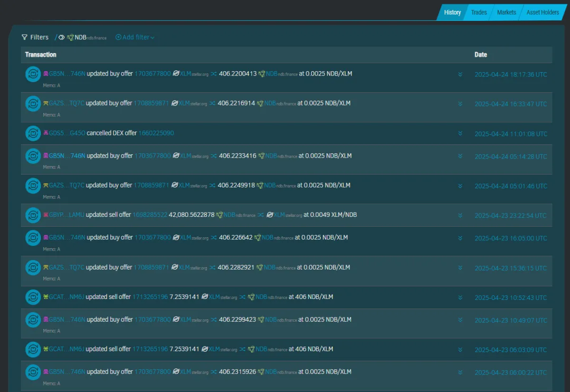Expand details for 16:33:47 UTC transaction
Viewport: 570px width, 392px height.
click(460, 104)
